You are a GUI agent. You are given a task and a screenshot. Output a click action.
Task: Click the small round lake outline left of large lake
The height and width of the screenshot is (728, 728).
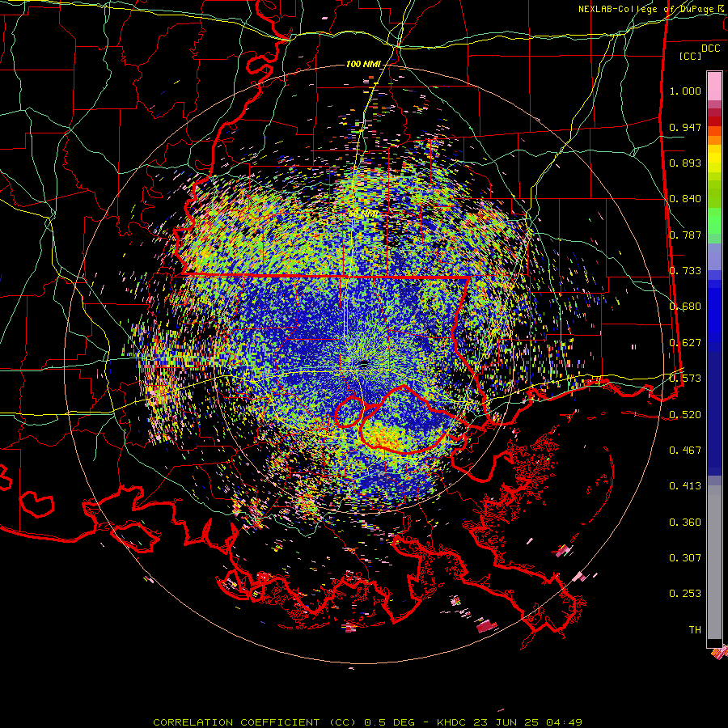click(x=349, y=412)
